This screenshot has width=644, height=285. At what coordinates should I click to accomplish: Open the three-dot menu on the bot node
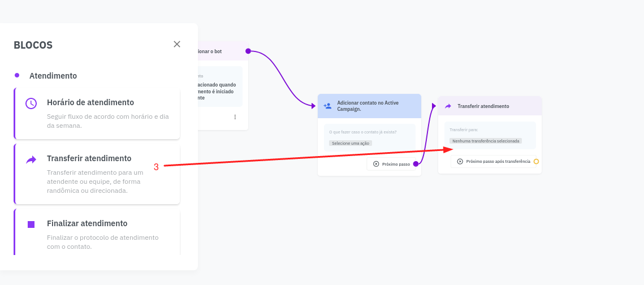pyautogui.click(x=235, y=117)
